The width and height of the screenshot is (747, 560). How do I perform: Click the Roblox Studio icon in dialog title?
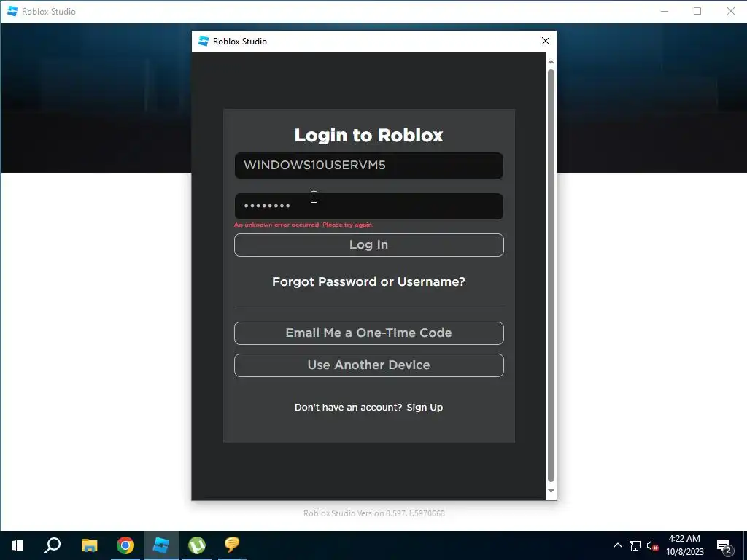[204, 41]
